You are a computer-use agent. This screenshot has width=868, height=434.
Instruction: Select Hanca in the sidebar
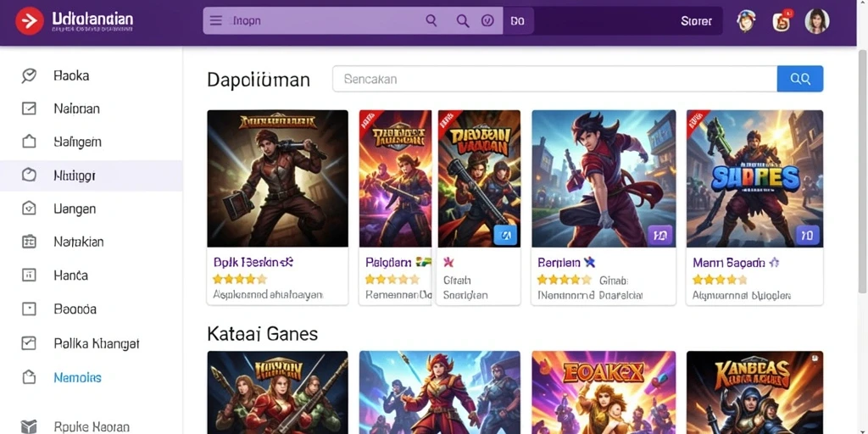pos(71,275)
